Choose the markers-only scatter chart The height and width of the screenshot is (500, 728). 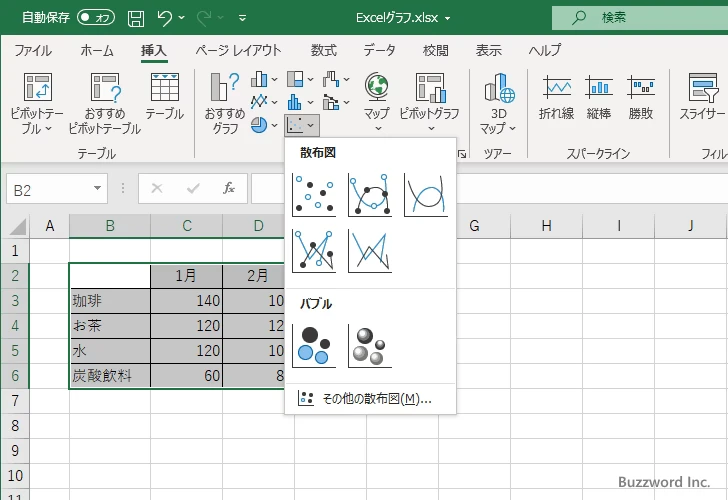pyautogui.click(x=314, y=195)
